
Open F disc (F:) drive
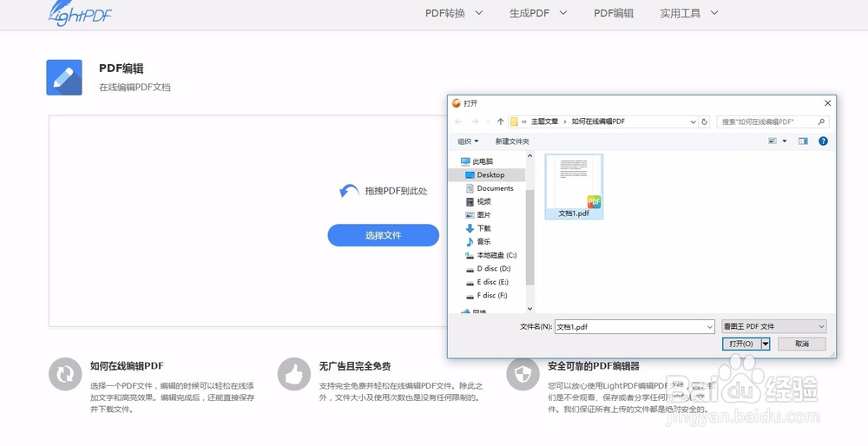pos(487,295)
